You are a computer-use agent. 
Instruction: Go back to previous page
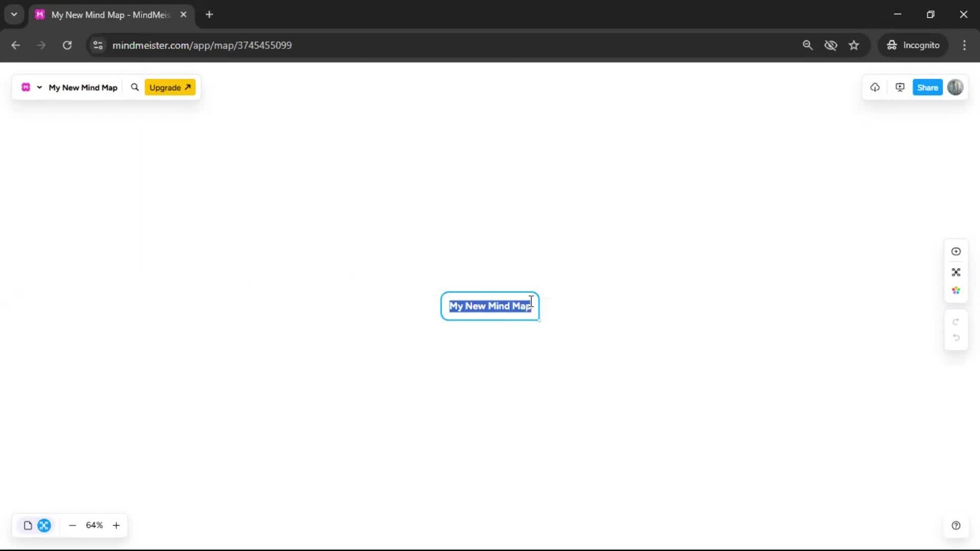pyautogui.click(x=16, y=45)
